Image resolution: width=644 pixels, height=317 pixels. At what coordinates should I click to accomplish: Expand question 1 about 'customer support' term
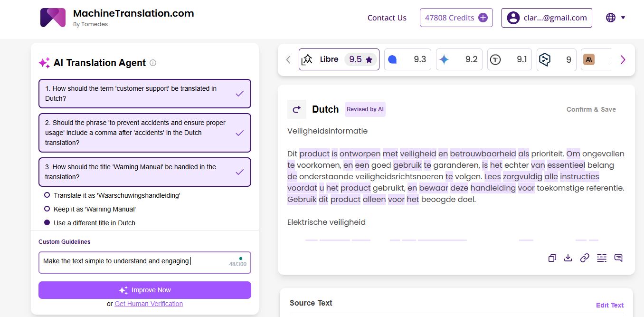coord(144,94)
